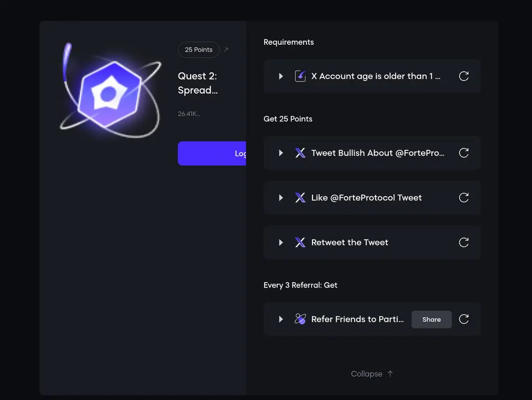This screenshot has height=400, width=532.
Task: Click the Share button for referrals
Action: [x=431, y=319]
